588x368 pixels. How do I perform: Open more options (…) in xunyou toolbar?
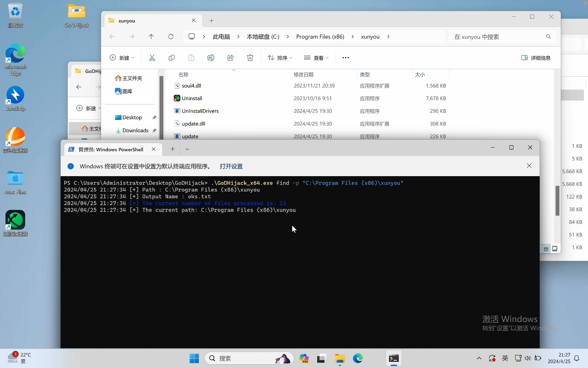click(x=346, y=58)
